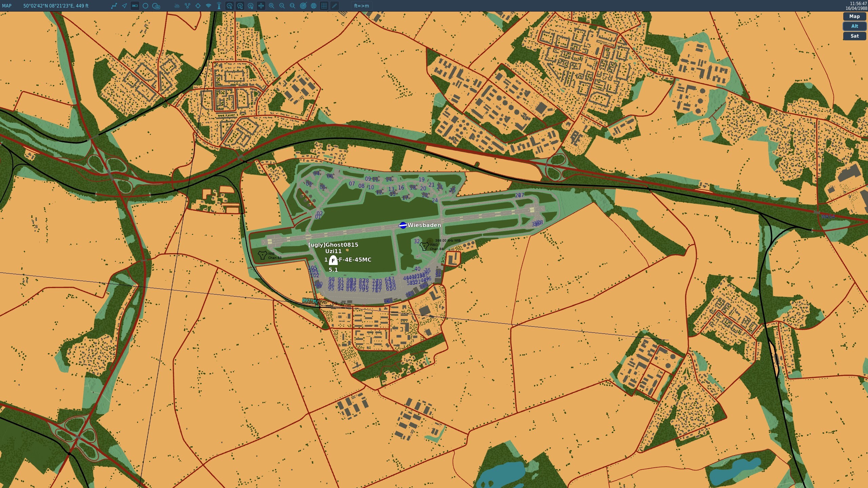The image size is (868, 488).
Task: Select the circle drawing tool
Action: [145, 6]
